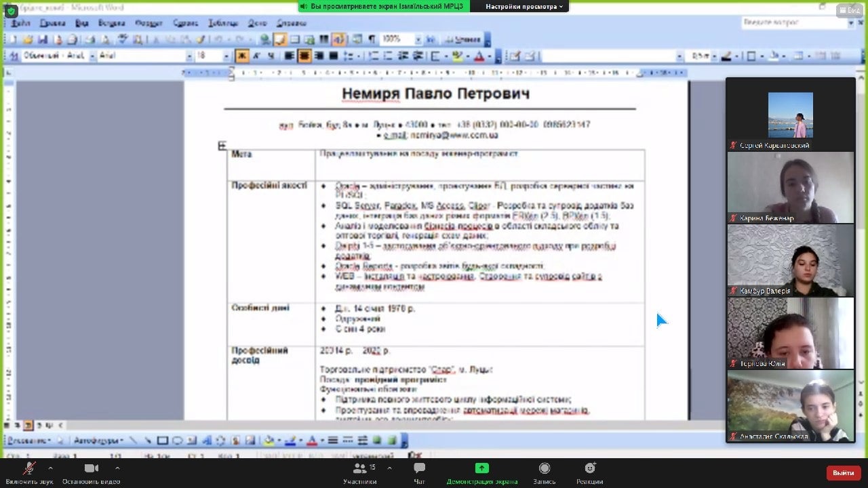
Task: Expand the font name Arial dropdown
Action: coord(189,56)
